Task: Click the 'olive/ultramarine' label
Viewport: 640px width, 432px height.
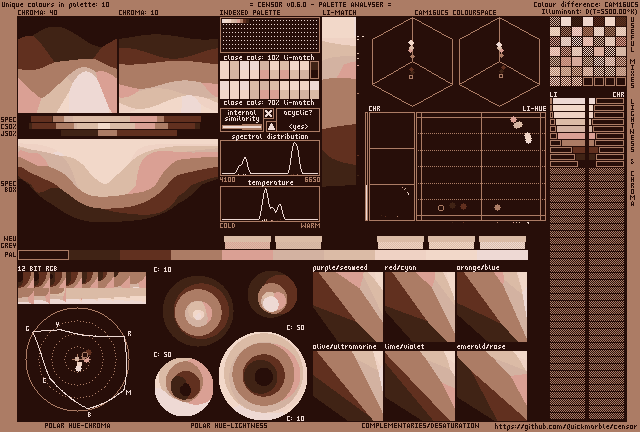Action: (344, 346)
